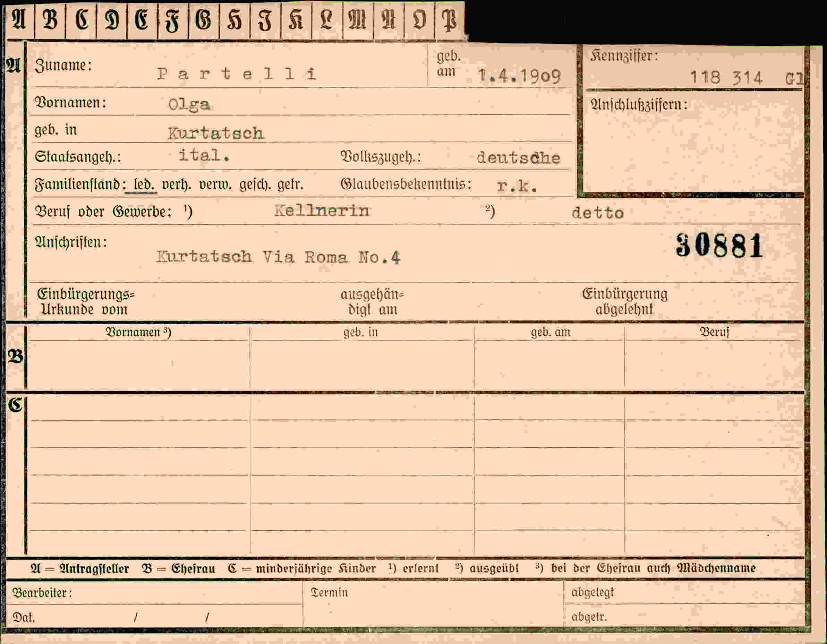
Task: Click the 'Vornamen:' label in section A
Action: point(70,102)
